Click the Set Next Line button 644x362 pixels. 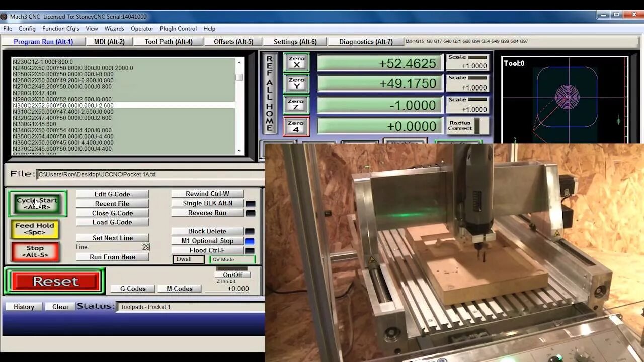(112, 238)
